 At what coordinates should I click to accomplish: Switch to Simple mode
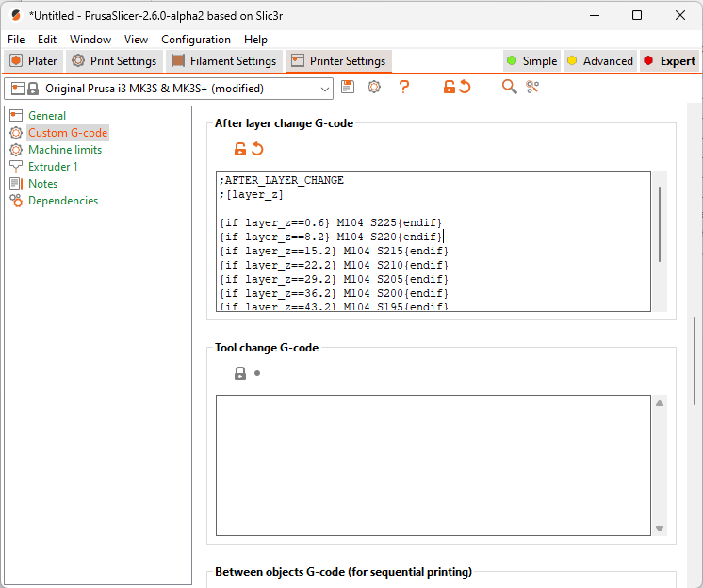pyautogui.click(x=531, y=61)
